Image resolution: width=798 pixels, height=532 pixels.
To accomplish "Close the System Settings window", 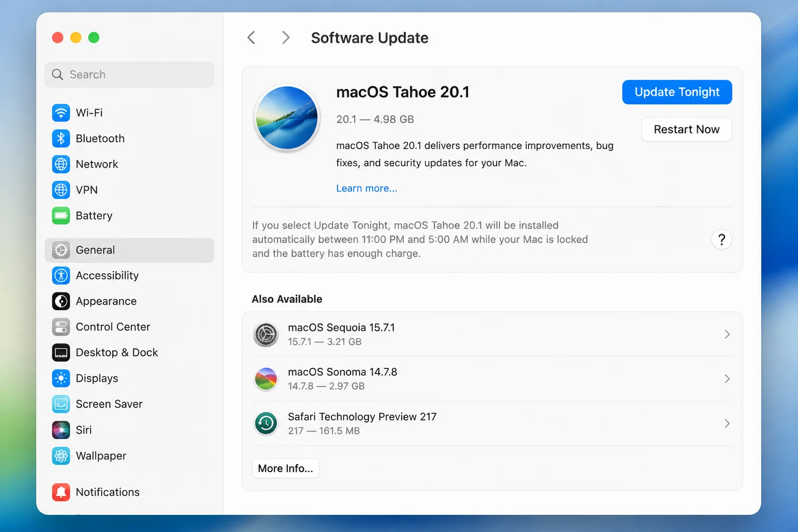I will pyautogui.click(x=58, y=37).
